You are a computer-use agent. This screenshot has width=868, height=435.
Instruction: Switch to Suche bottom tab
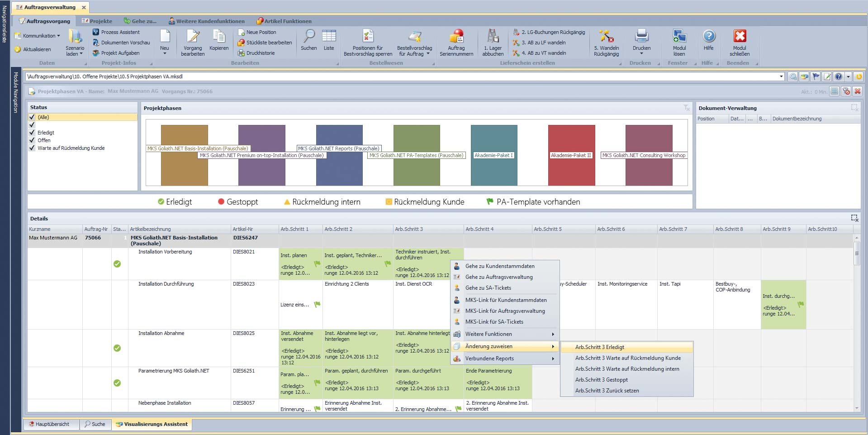point(95,424)
